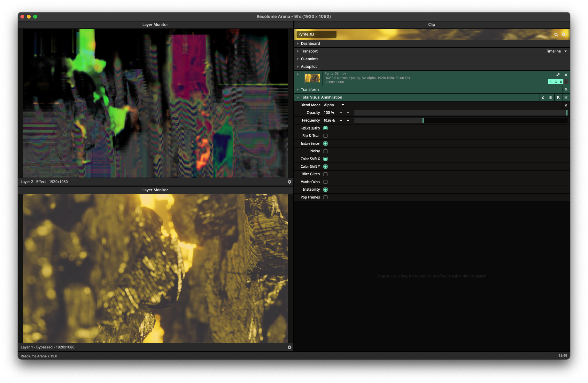Screen dimensions: 588x383
Task: Open the Blend Mode Alpha dropdown
Action: pos(334,105)
